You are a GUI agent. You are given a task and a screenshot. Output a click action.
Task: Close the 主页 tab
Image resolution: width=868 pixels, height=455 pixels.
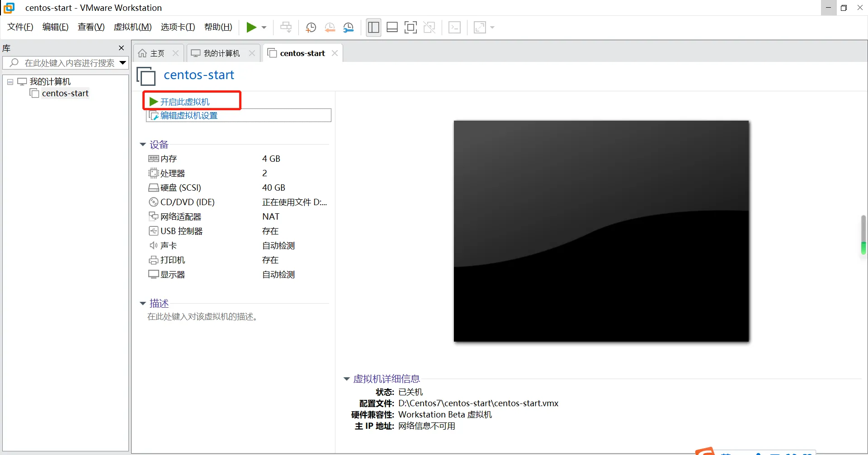click(175, 53)
